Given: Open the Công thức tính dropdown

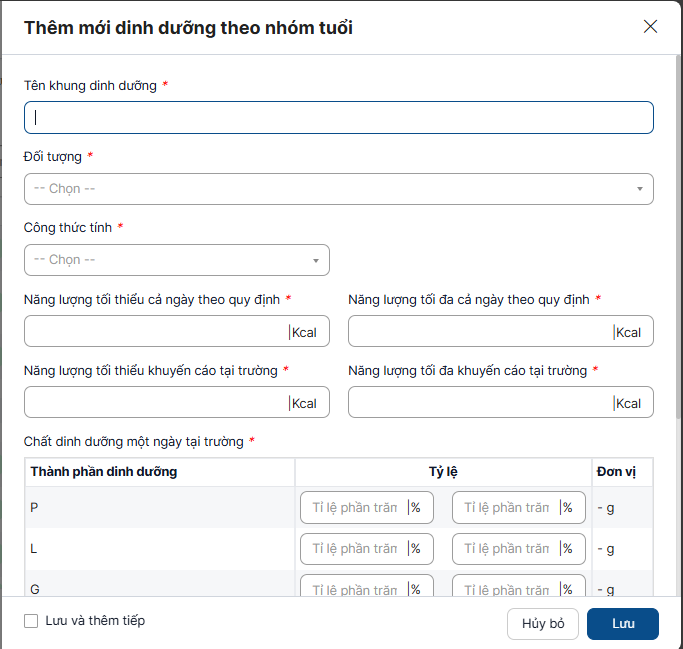Looking at the screenshot, I should [x=176, y=260].
